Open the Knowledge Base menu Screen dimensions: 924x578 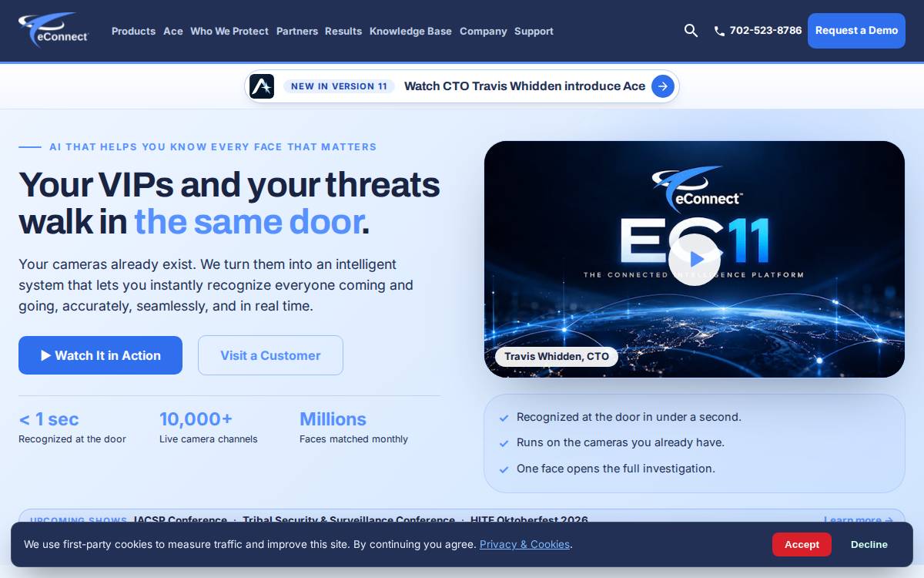click(410, 31)
